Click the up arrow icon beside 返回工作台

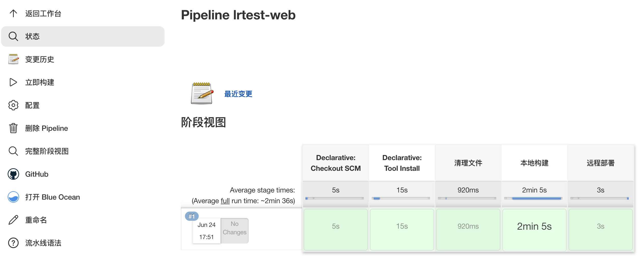coord(13,13)
